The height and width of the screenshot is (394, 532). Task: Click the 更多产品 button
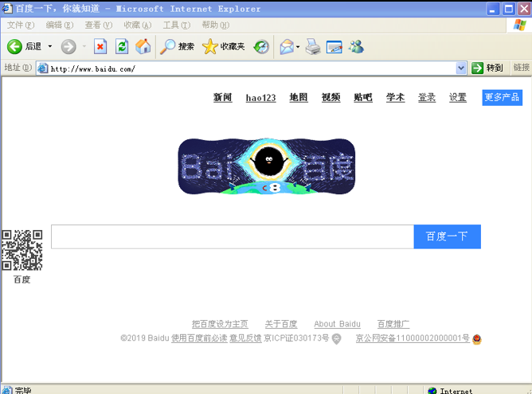[x=503, y=98]
